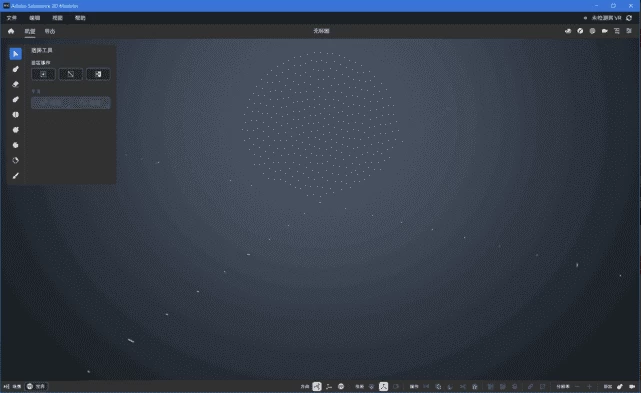The height and width of the screenshot is (393, 641).
Task: Click the refresh icon next to the VR status
Action: (x=629, y=18)
